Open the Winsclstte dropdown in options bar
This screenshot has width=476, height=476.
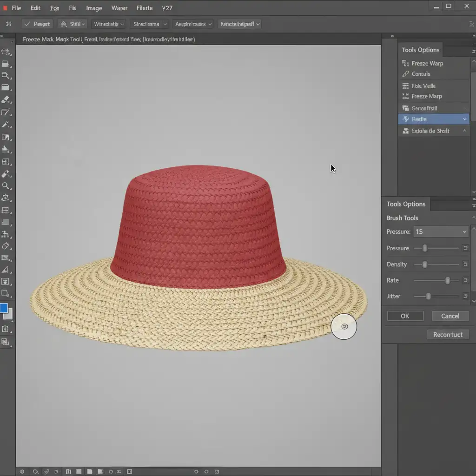[109, 24]
